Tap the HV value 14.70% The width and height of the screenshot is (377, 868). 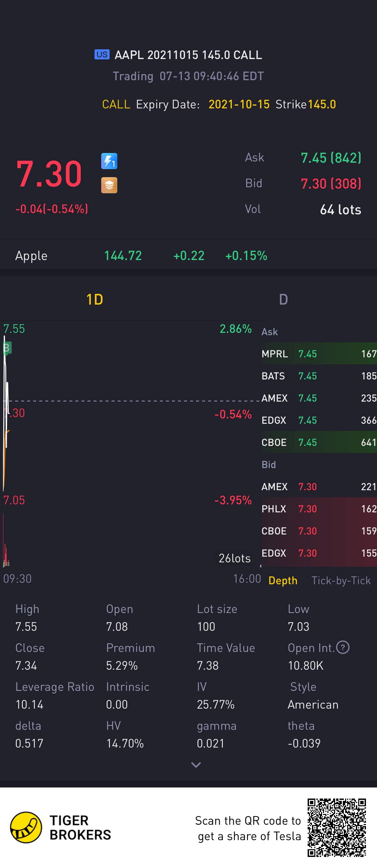coord(125,743)
